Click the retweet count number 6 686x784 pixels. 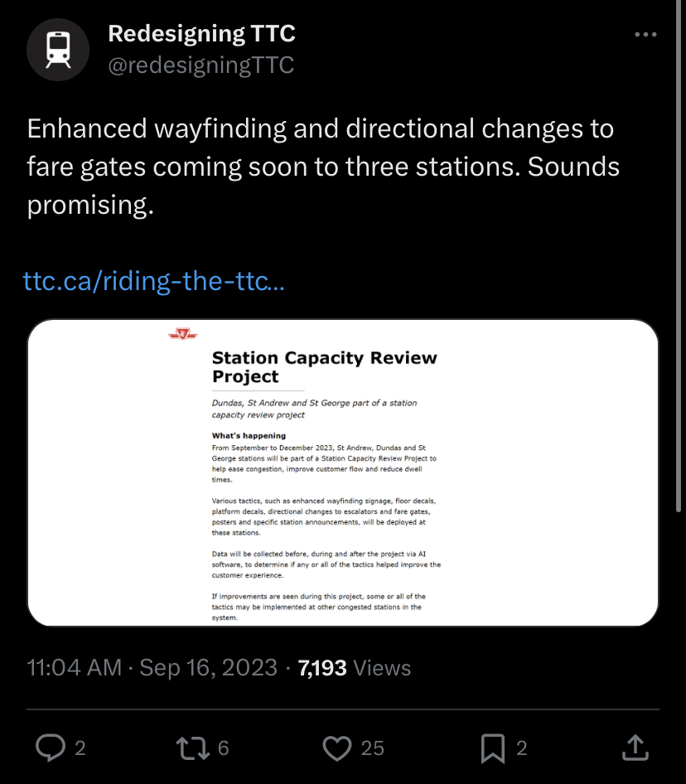pyautogui.click(x=223, y=748)
